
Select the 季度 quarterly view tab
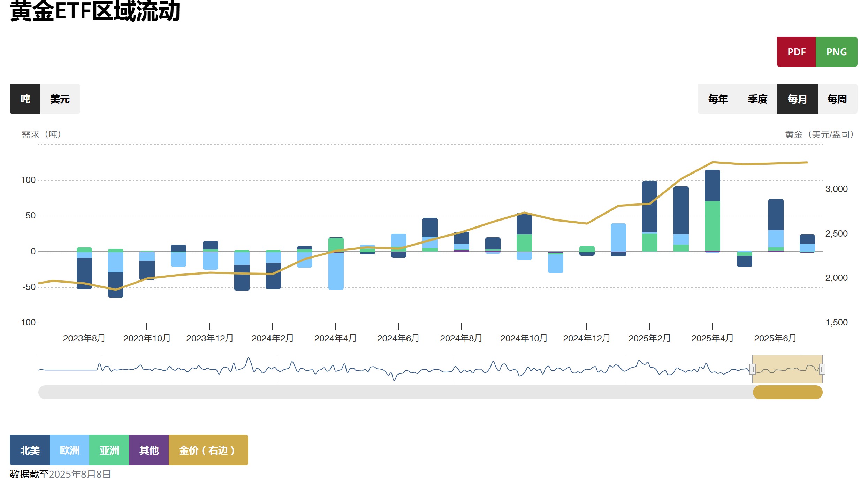click(x=757, y=99)
